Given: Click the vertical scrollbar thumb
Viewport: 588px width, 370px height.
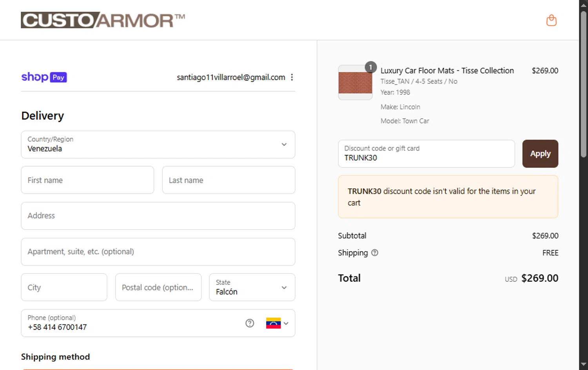Looking at the screenshot, I should pos(583,84).
